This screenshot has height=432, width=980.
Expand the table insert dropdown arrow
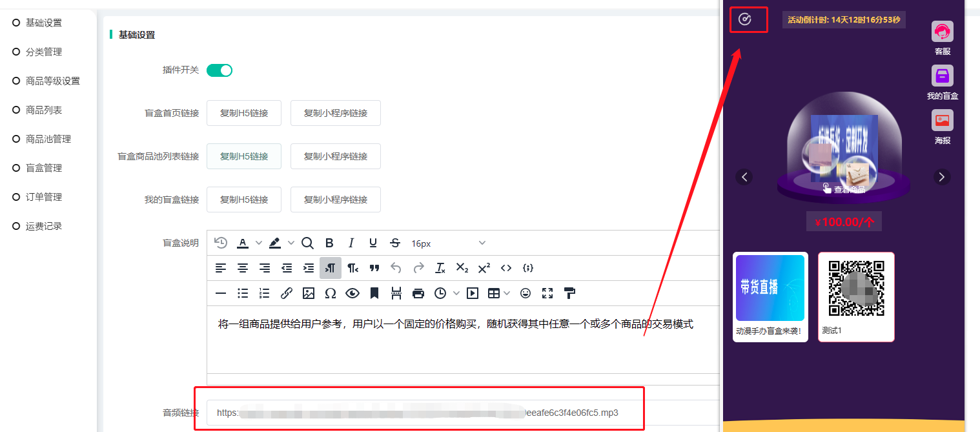[507, 293]
